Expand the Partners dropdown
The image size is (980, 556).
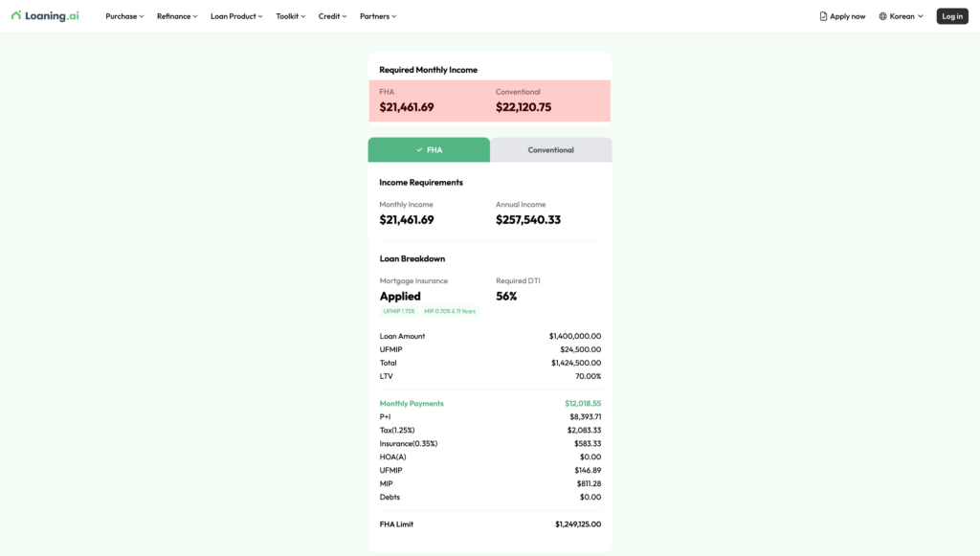pos(377,16)
